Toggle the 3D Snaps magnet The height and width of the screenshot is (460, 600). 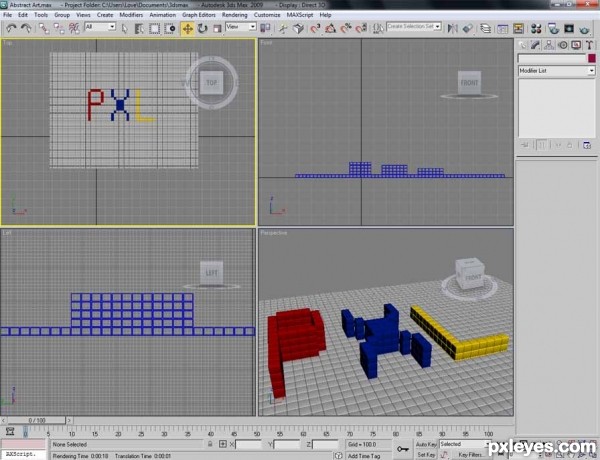click(x=316, y=28)
